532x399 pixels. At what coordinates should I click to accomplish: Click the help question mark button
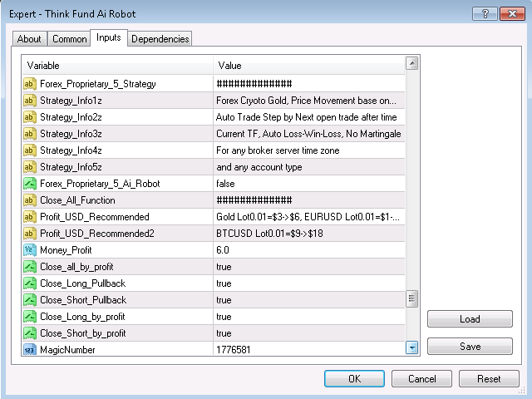(x=485, y=14)
